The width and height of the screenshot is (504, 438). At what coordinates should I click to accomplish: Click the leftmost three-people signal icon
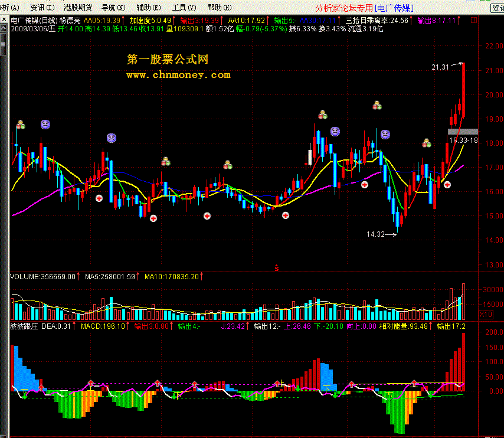tap(21, 125)
